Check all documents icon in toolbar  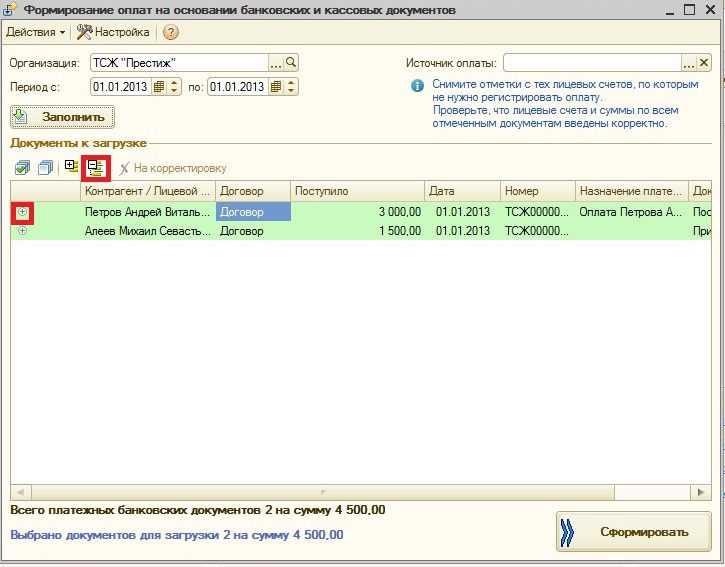pyautogui.click(x=22, y=168)
